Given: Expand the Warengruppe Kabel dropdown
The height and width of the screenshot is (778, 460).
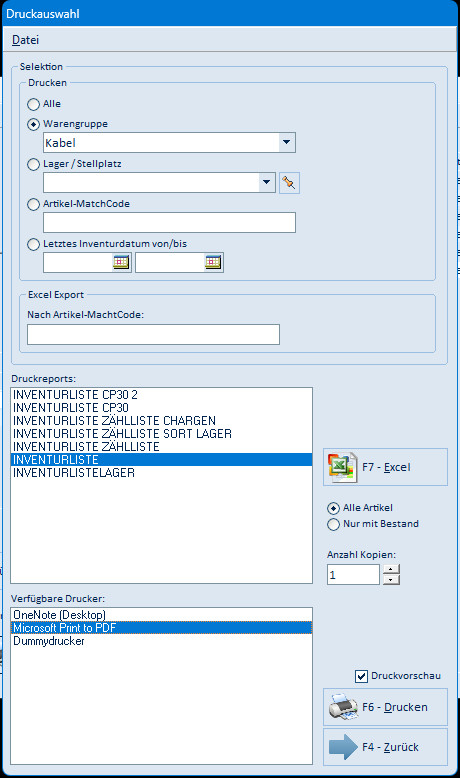Looking at the screenshot, I should [286, 142].
